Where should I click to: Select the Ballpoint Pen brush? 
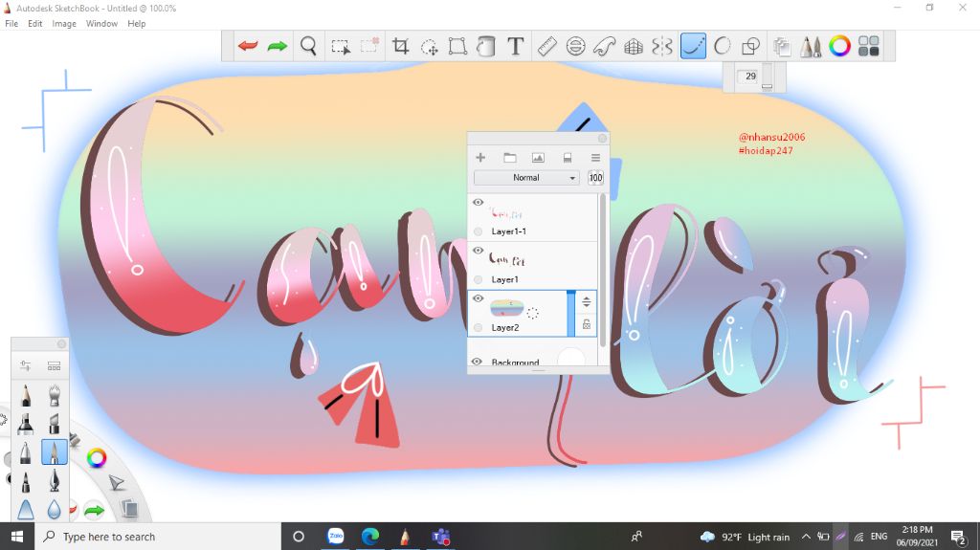click(x=26, y=452)
